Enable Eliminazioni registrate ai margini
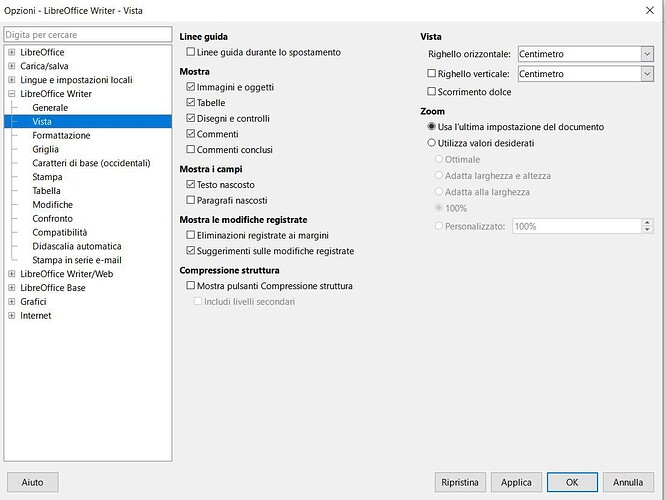The height and width of the screenshot is (500, 665). pos(191,235)
